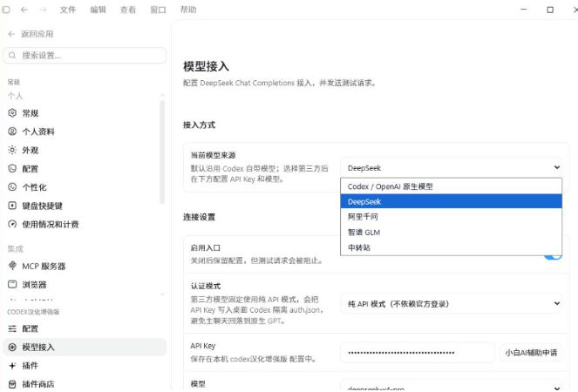Screen dimensions: 578x392
Task: Click the 接入方式 section heading
Action: 199,125
